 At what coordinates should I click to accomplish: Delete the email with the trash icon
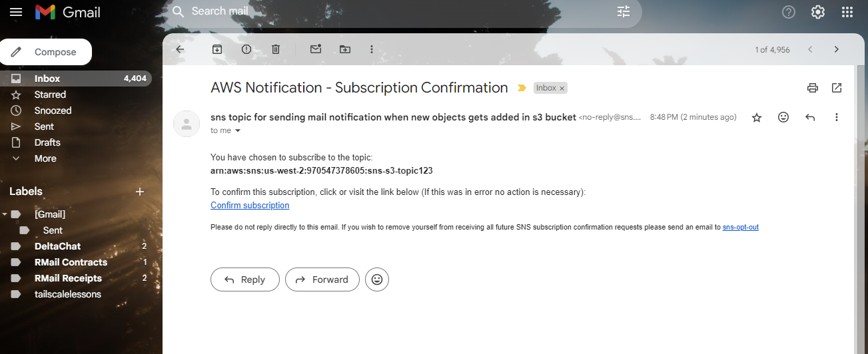276,49
